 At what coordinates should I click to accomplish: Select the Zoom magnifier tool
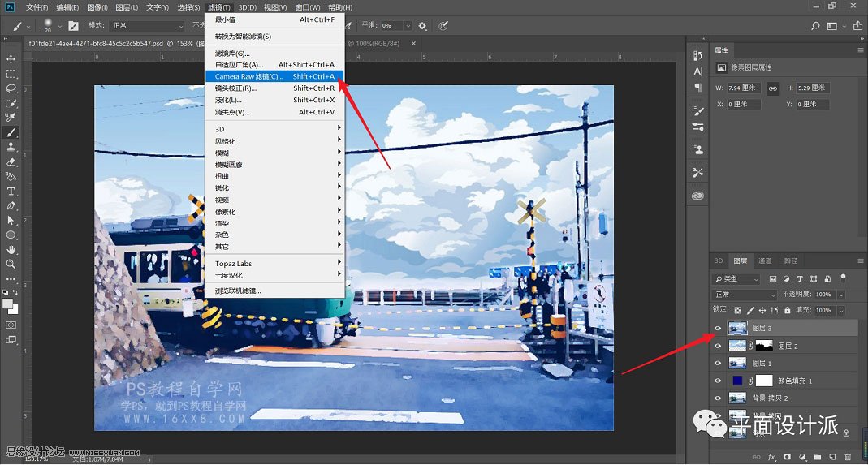(x=11, y=264)
